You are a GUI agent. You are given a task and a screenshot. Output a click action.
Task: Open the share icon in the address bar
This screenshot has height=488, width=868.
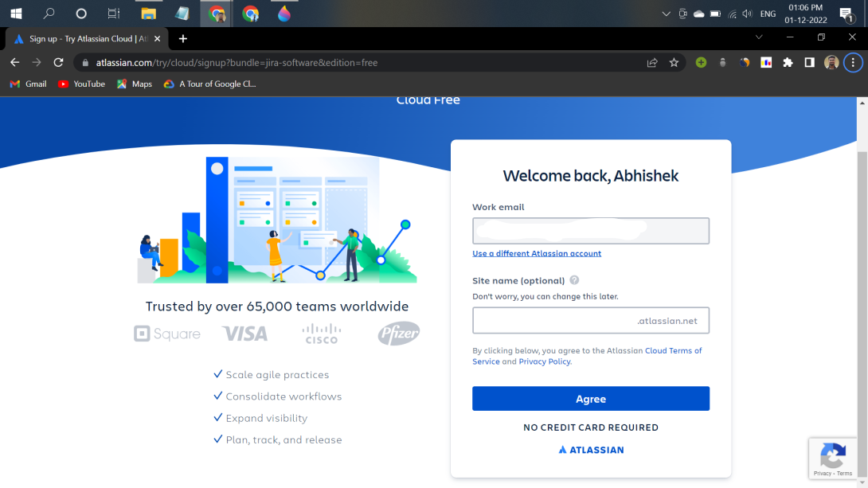point(652,62)
